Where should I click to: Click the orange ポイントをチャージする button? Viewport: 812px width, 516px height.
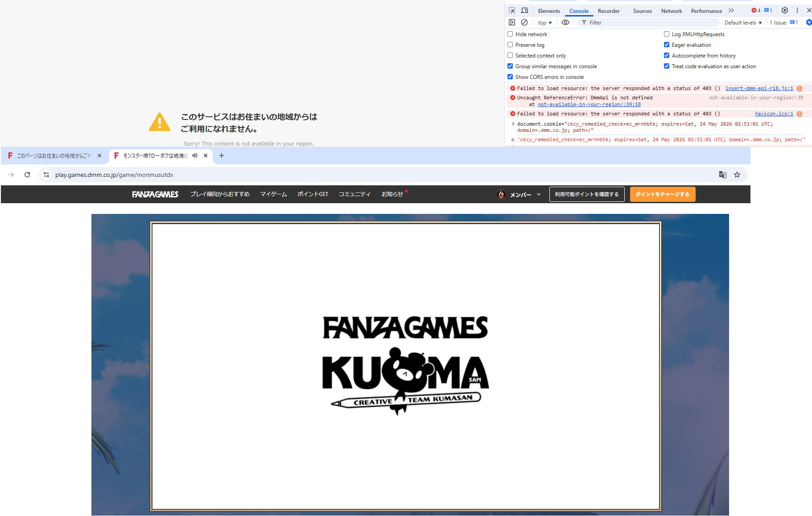tap(663, 194)
